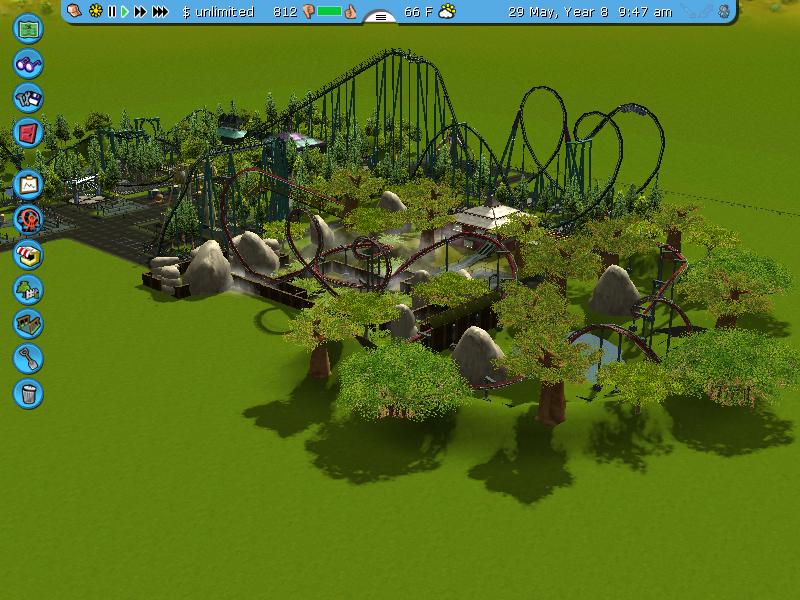Click the green park rating bar

click(x=330, y=11)
